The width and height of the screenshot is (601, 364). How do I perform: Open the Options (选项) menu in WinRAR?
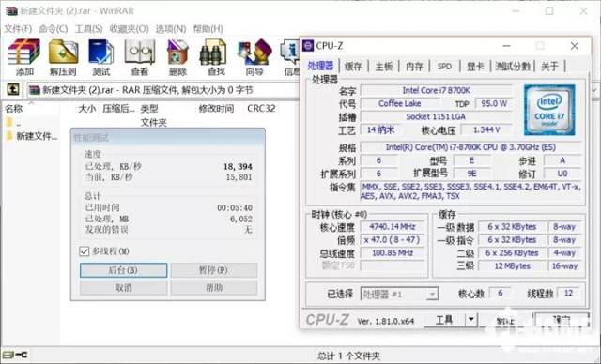(x=171, y=29)
